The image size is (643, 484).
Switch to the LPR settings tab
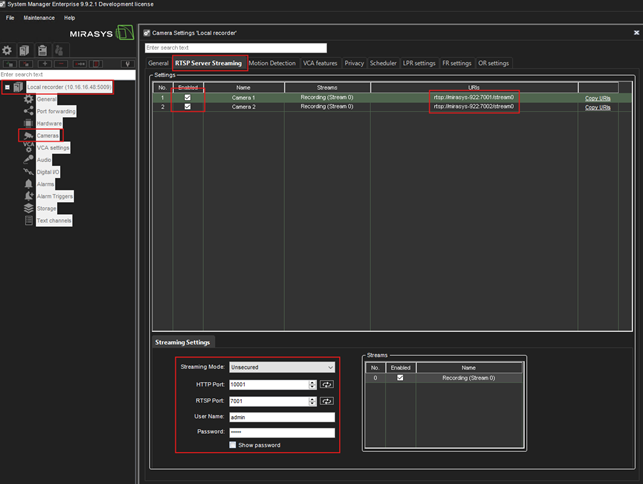click(419, 63)
